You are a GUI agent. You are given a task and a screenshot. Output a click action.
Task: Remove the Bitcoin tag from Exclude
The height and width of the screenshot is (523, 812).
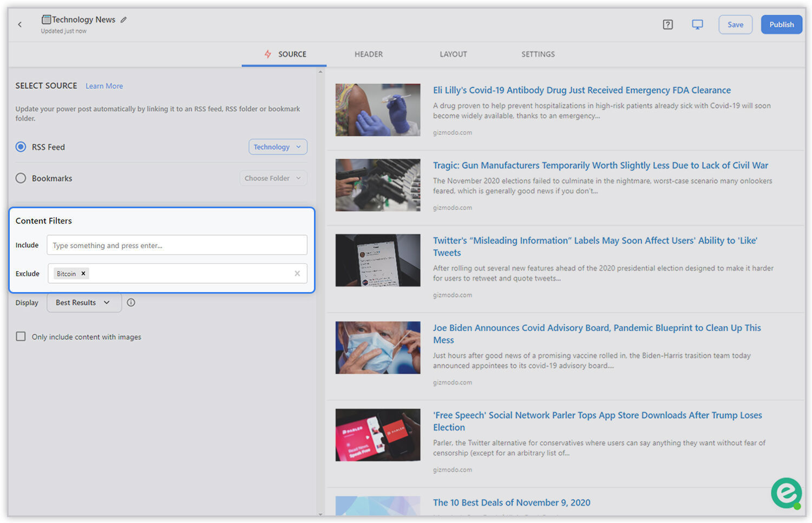coord(83,274)
